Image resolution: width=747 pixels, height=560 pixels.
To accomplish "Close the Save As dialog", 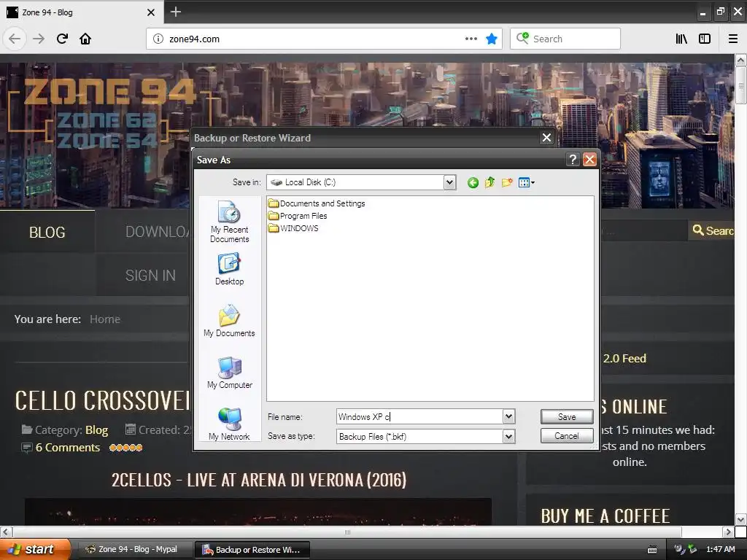I will (589, 160).
